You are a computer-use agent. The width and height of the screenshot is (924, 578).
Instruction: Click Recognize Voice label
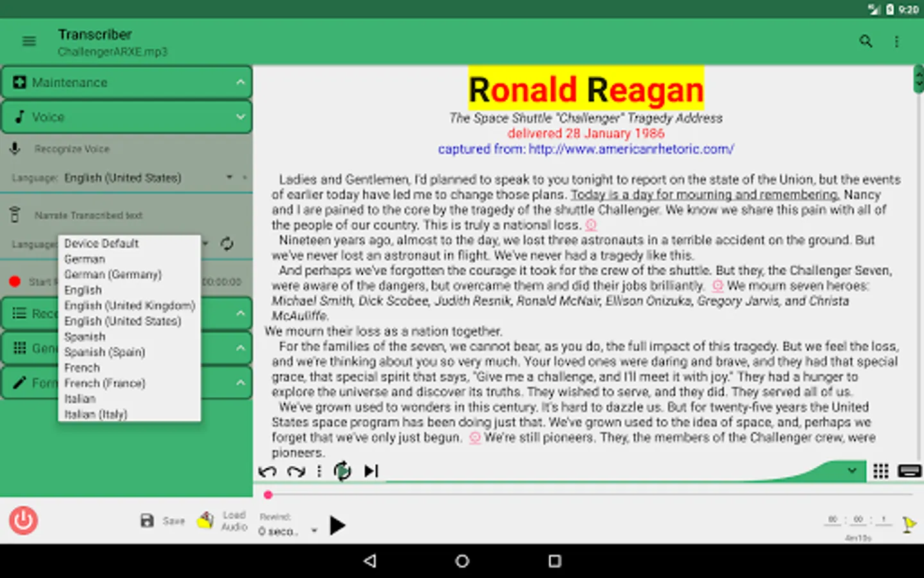click(x=72, y=149)
